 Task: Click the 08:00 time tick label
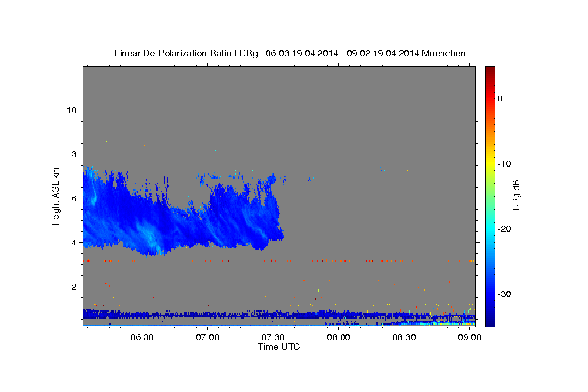tap(339, 338)
